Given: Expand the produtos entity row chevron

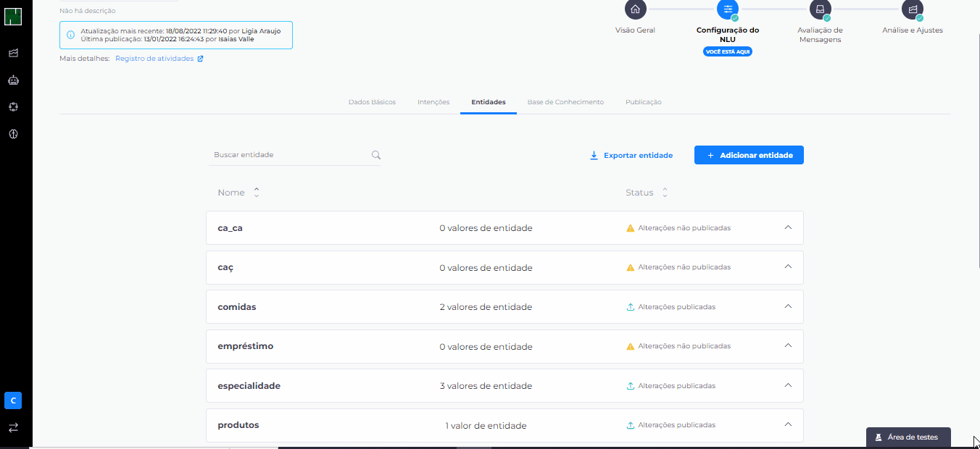Looking at the screenshot, I should (788, 424).
